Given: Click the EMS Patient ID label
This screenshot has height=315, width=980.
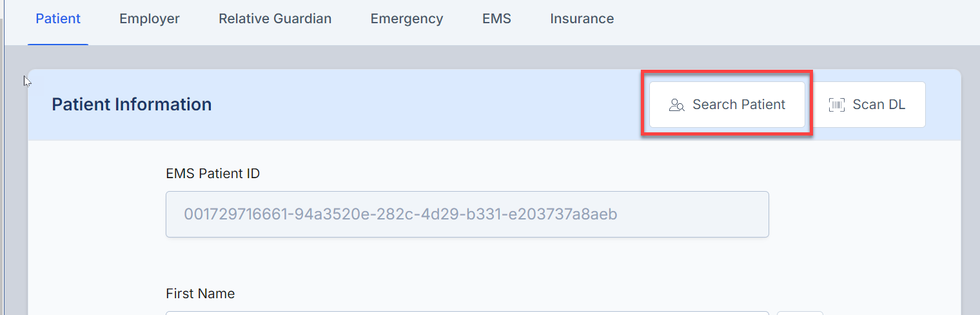Looking at the screenshot, I should tap(213, 174).
